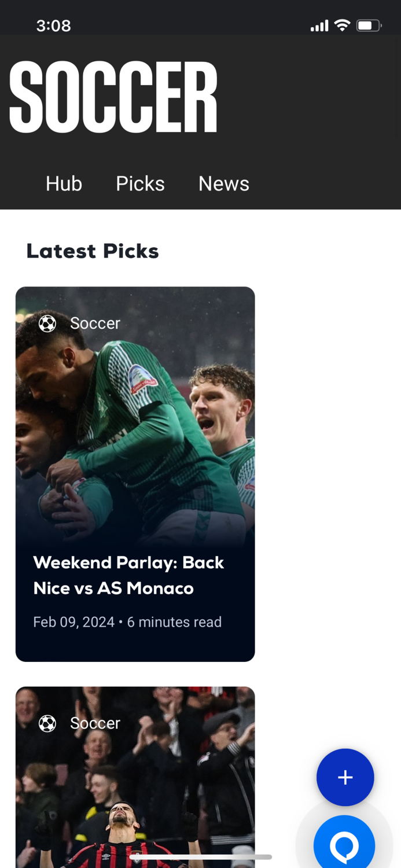Tap the soccer ball icon on the second article card
The height and width of the screenshot is (868, 401).
point(47,723)
